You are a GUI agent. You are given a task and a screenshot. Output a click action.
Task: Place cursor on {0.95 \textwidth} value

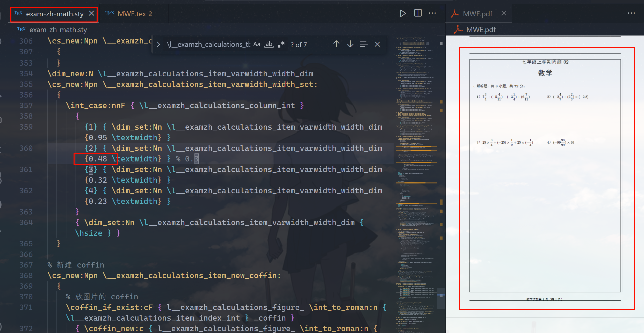tap(123, 138)
